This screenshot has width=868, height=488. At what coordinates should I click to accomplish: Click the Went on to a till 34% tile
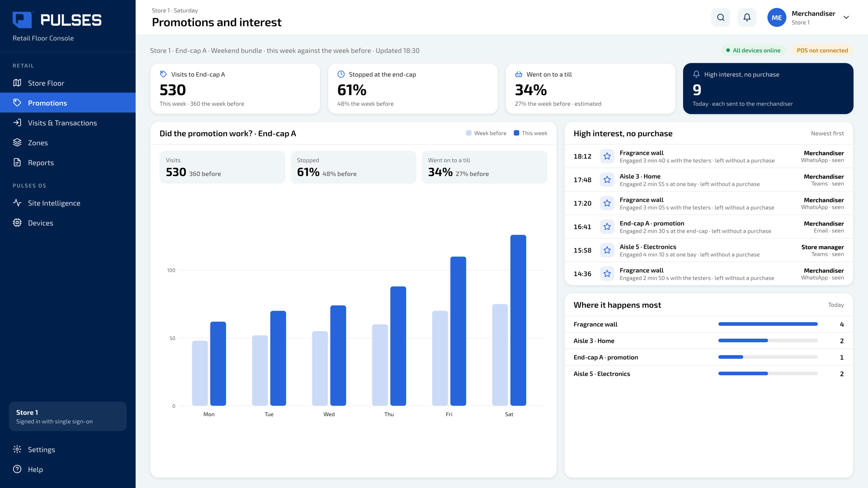pos(485,167)
